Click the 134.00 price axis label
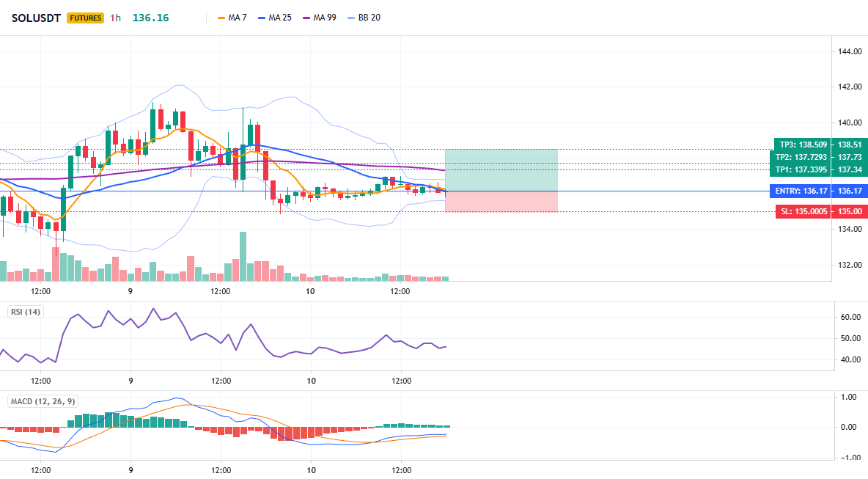 click(x=850, y=230)
